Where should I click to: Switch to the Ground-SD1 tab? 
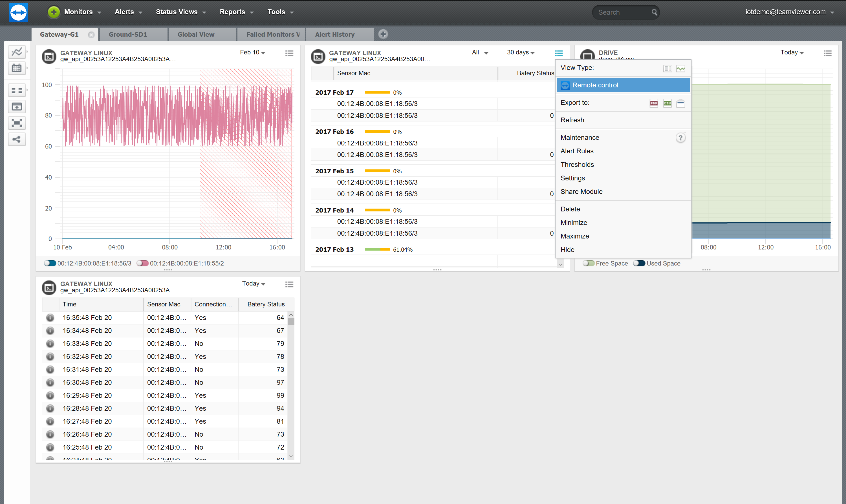click(x=128, y=34)
